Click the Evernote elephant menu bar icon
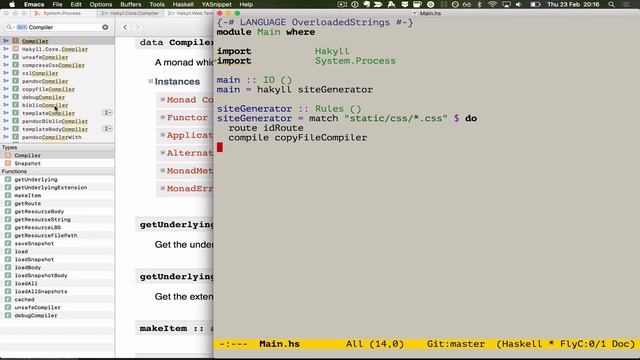 click(367, 4)
